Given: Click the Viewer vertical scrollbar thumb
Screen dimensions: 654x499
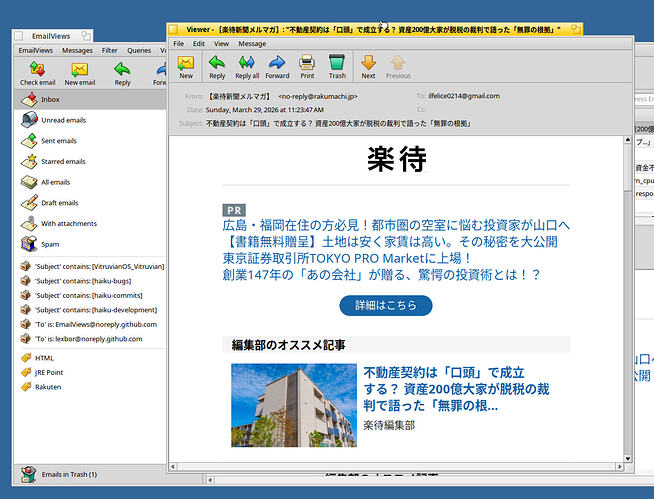Looking at the screenshot, I should 628,168.
